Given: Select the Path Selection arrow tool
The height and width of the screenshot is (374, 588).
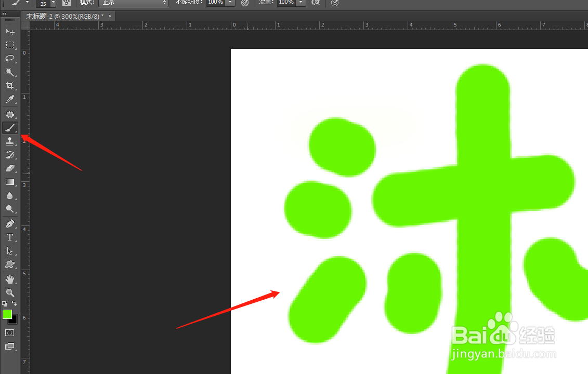Looking at the screenshot, I should click(x=10, y=251).
